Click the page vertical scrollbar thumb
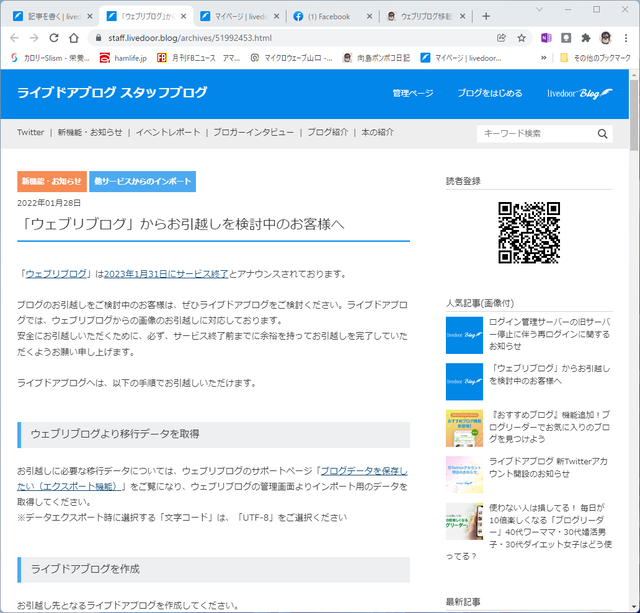This screenshot has width=640, height=613. [634, 115]
